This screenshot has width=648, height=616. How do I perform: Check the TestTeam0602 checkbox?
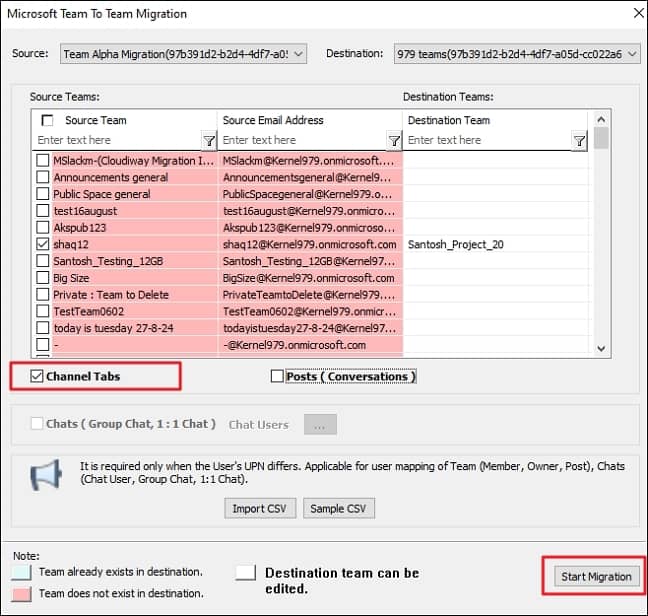click(43, 311)
